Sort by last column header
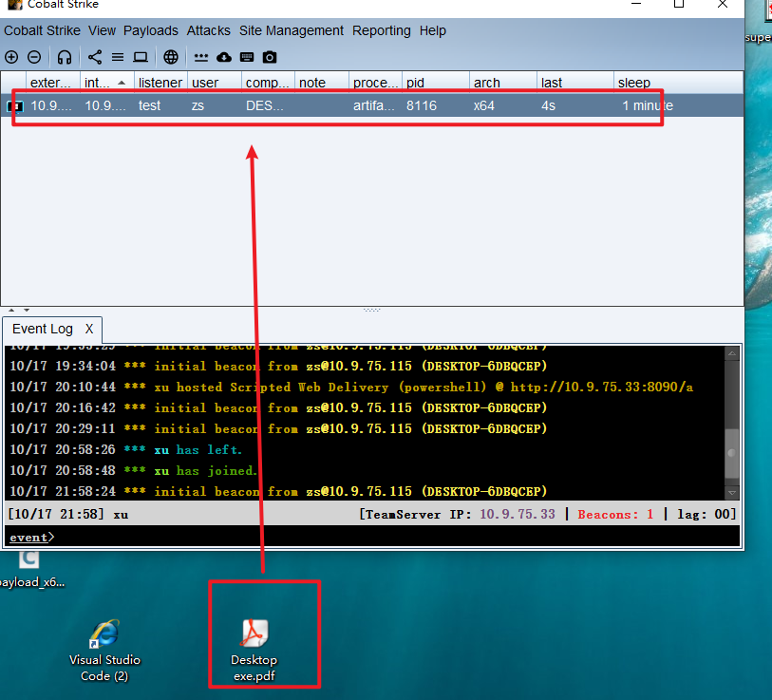Image resolution: width=772 pixels, height=700 pixels. 575,83
